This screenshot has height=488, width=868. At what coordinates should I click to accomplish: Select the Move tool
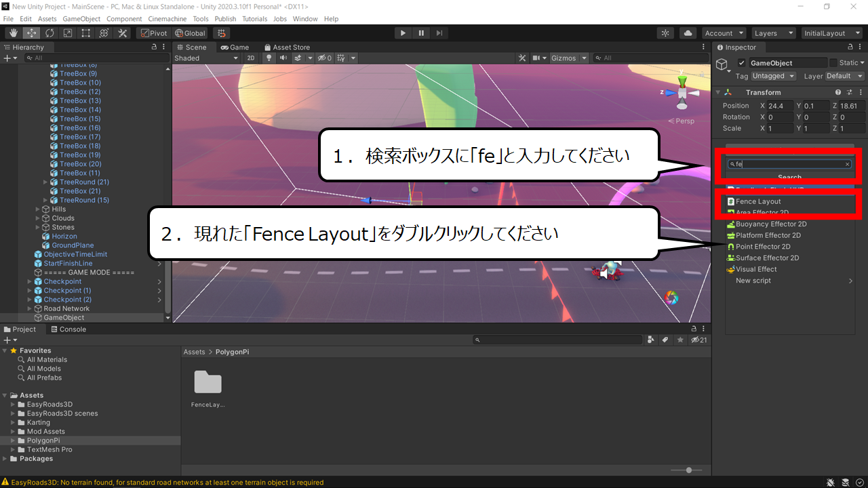(x=32, y=33)
